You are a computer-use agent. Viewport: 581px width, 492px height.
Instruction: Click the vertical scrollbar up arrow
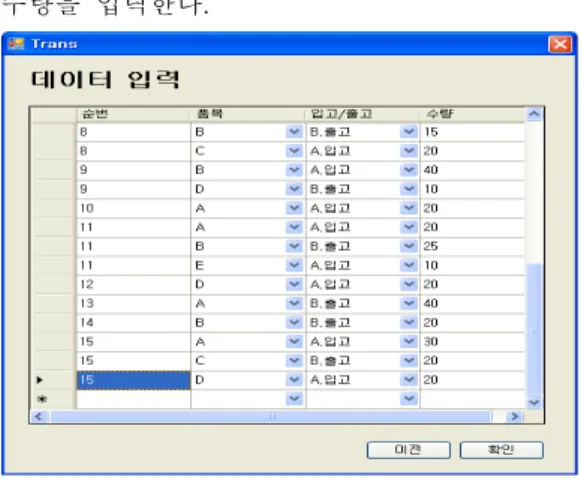click(x=534, y=114)
